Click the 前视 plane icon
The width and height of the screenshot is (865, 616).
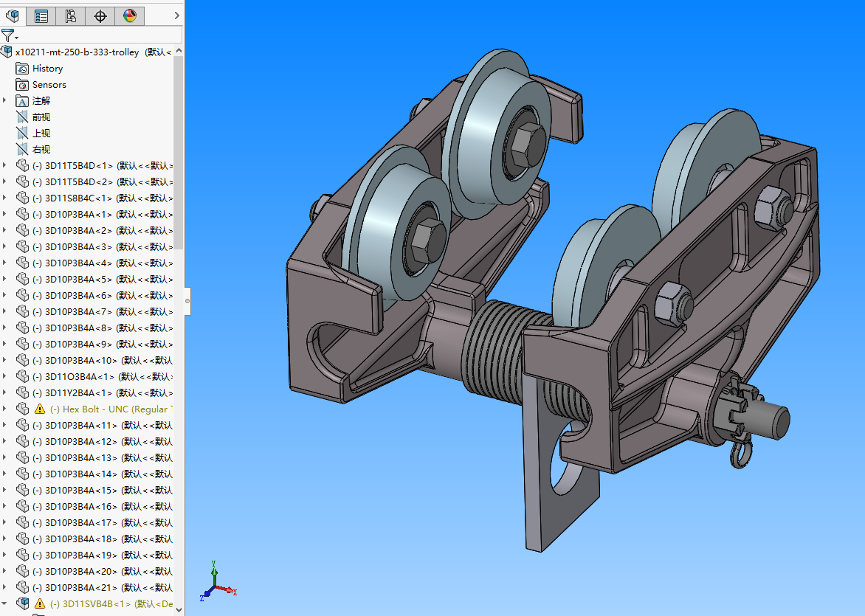(x=22, y=117)
